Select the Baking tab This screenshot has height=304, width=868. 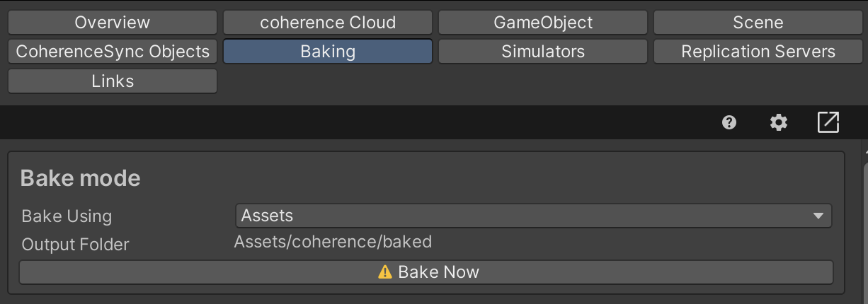[x=328, y=52]
